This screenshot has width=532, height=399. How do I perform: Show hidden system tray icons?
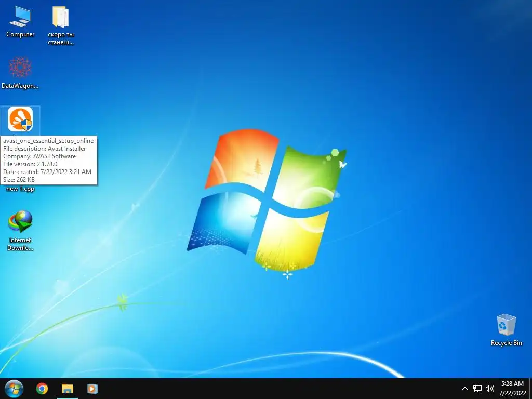[465, 389]
